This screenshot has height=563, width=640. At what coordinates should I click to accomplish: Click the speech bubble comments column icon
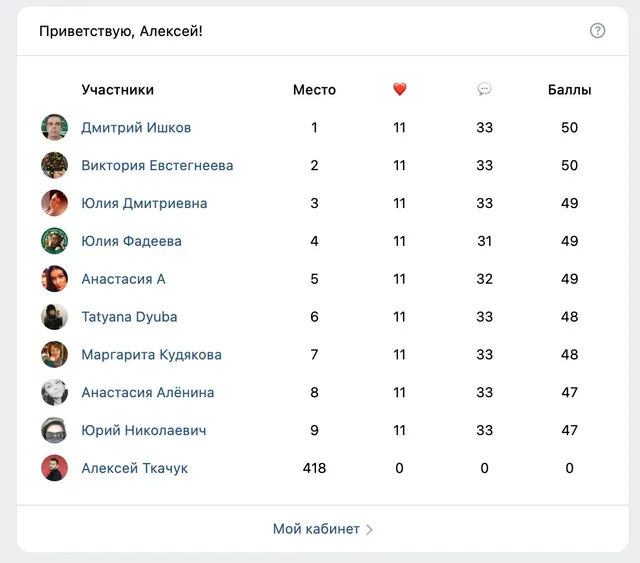coord(484,89)
